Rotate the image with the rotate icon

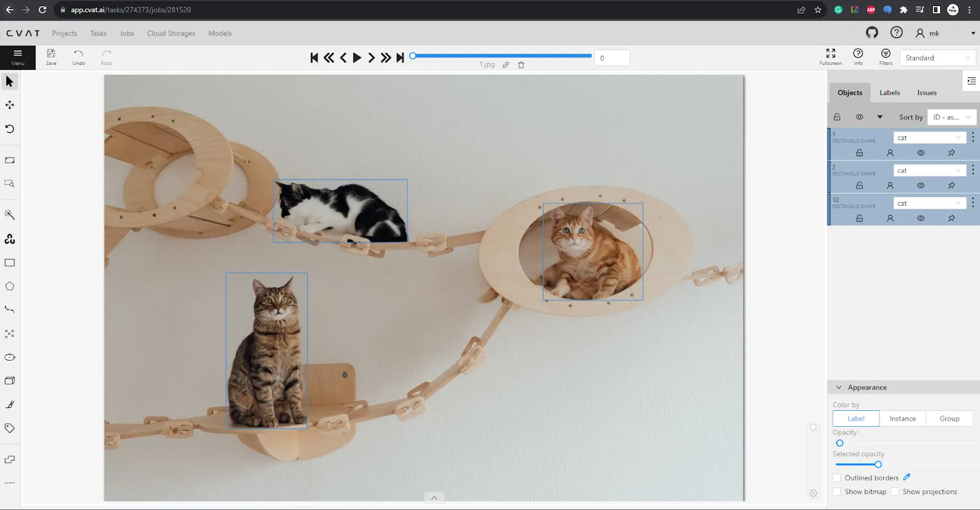coord(10,129)
